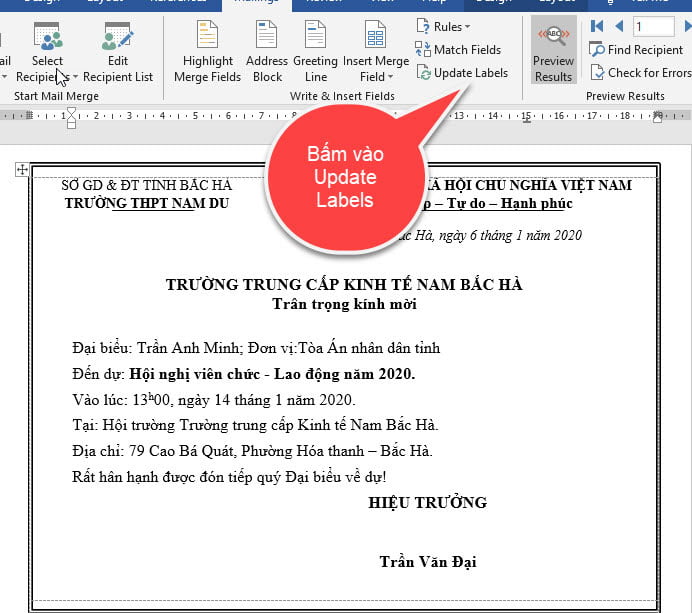Viewport: 692px width, 613px height.
Task: Insert a Greeting Line
Action: pyautogui.click(x=316, y=53)
